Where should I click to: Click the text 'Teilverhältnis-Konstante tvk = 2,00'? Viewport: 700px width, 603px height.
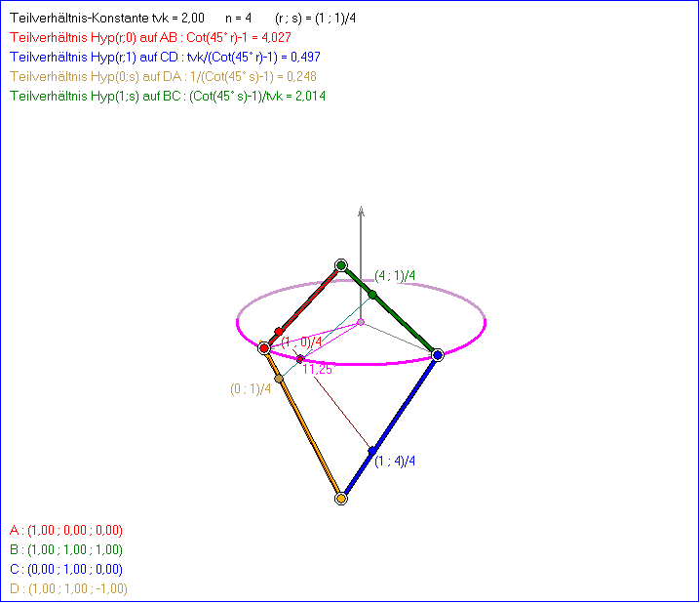[107, 19]
